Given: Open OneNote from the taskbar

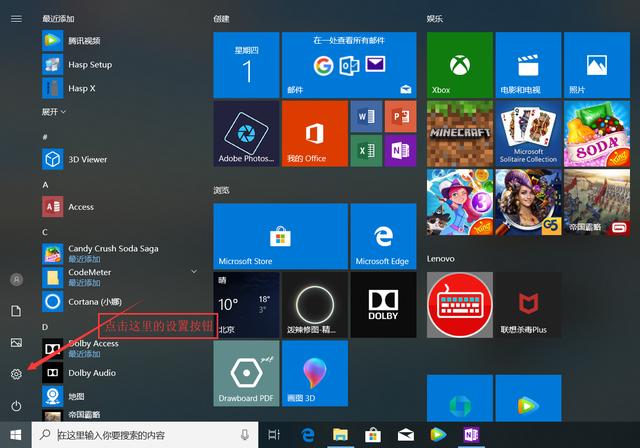Looking at the screenshot, I should [471, 435].
